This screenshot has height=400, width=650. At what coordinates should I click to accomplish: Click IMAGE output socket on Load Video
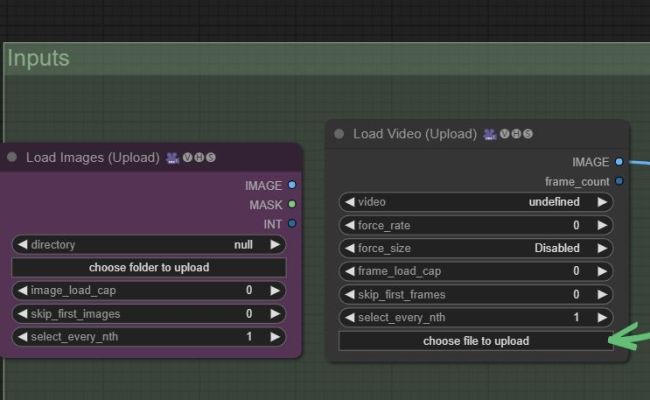point(619,161)
